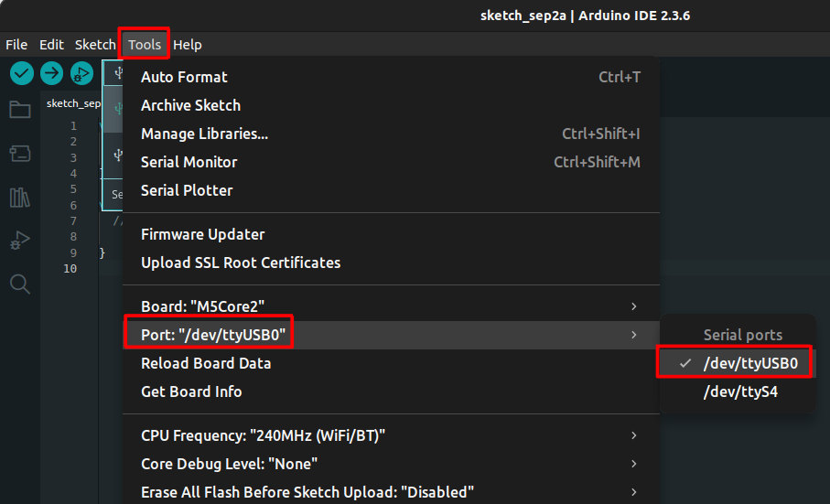Expand the CPU Frequency submenu
The image size is (830, 504).
tap(390, 435)
